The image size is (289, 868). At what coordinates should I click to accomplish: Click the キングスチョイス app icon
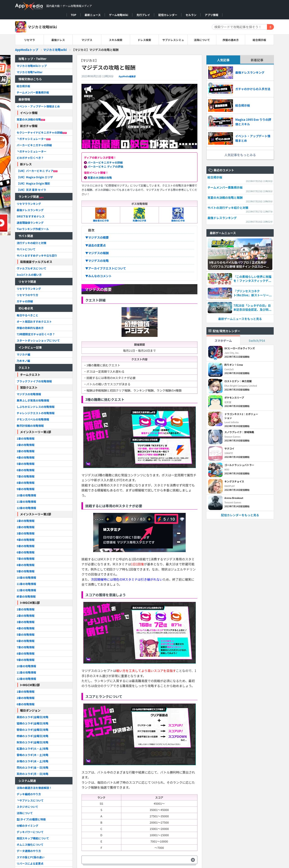pos(215,486)
